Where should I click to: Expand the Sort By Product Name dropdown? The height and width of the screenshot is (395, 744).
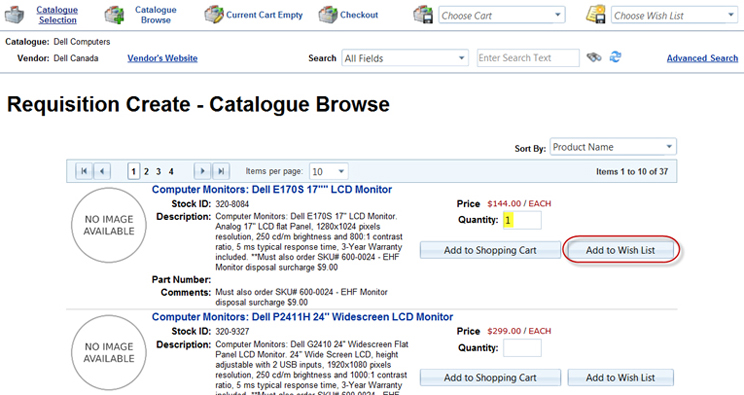[613, 147]
